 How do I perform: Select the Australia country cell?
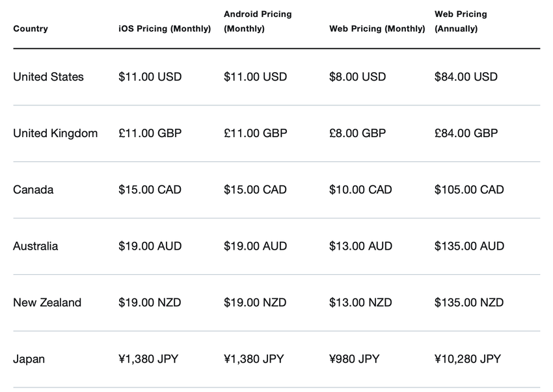[36, 246]
